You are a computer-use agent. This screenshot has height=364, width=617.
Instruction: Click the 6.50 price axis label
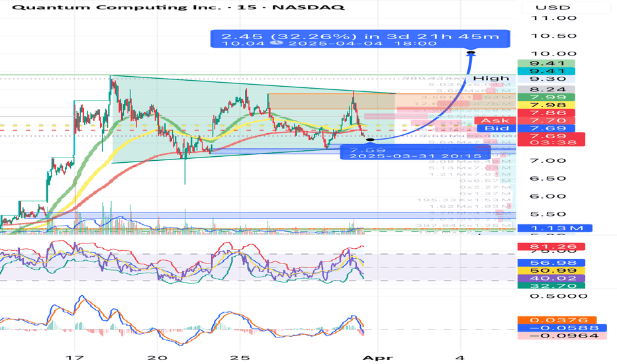coord(547,179)
